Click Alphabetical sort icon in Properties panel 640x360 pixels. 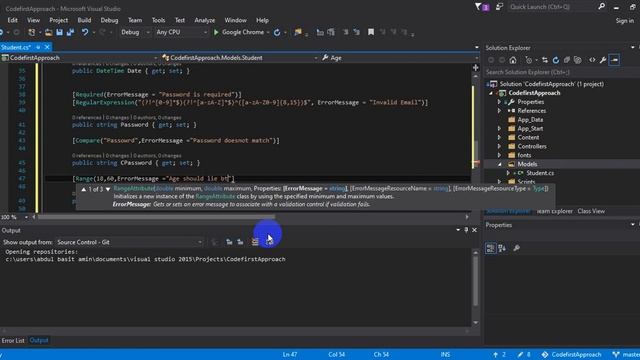(502, 248)
